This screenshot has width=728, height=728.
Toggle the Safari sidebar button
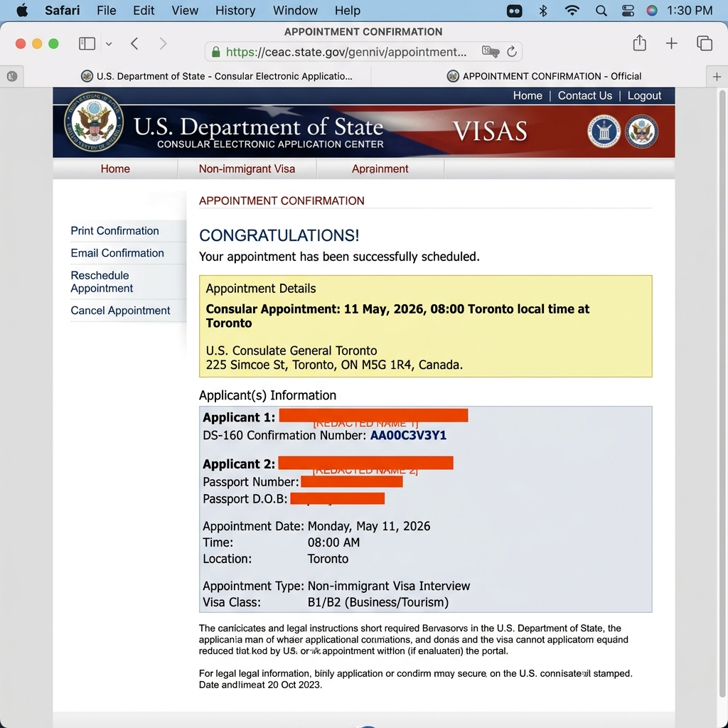(87, 43)
